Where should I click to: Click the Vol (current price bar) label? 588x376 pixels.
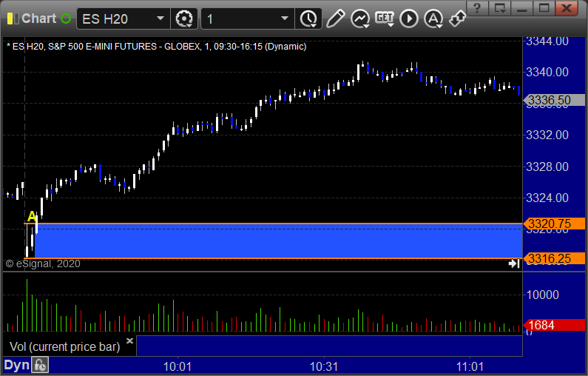(65, 346)
